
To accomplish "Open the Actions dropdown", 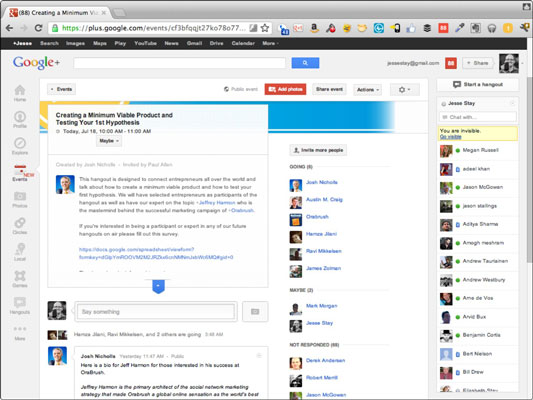I will (x=367, y=90).
